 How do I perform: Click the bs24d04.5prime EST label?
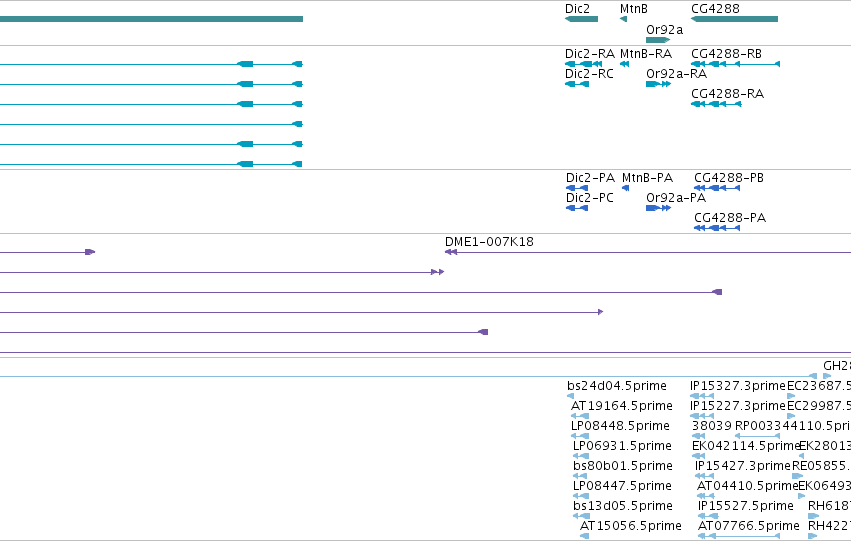[x=617, y=386]
